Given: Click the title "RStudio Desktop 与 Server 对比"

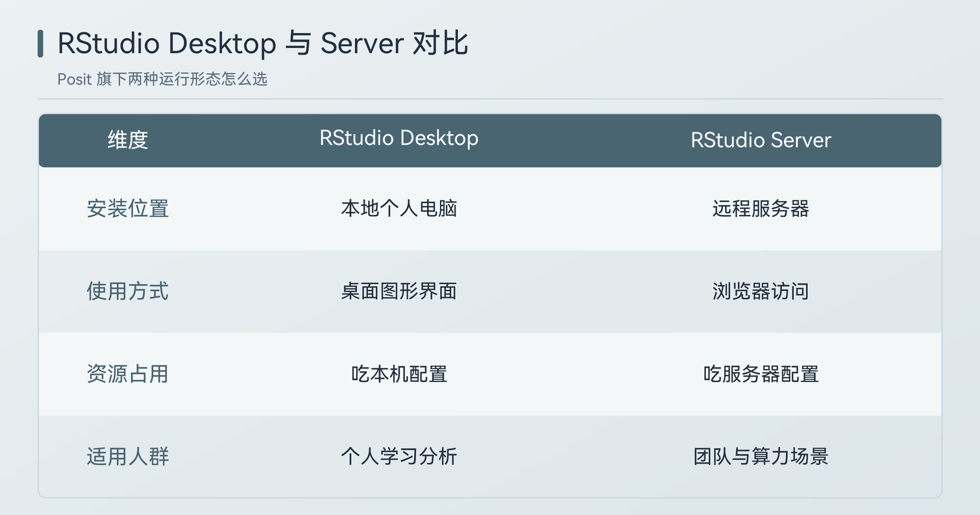Looking at the screenshot, I should coord(263,43).
